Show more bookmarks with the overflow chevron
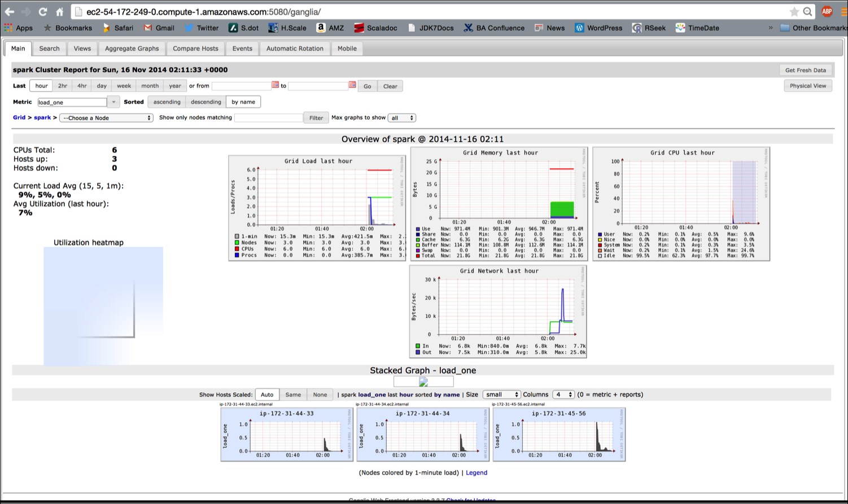 coord(771,28)
